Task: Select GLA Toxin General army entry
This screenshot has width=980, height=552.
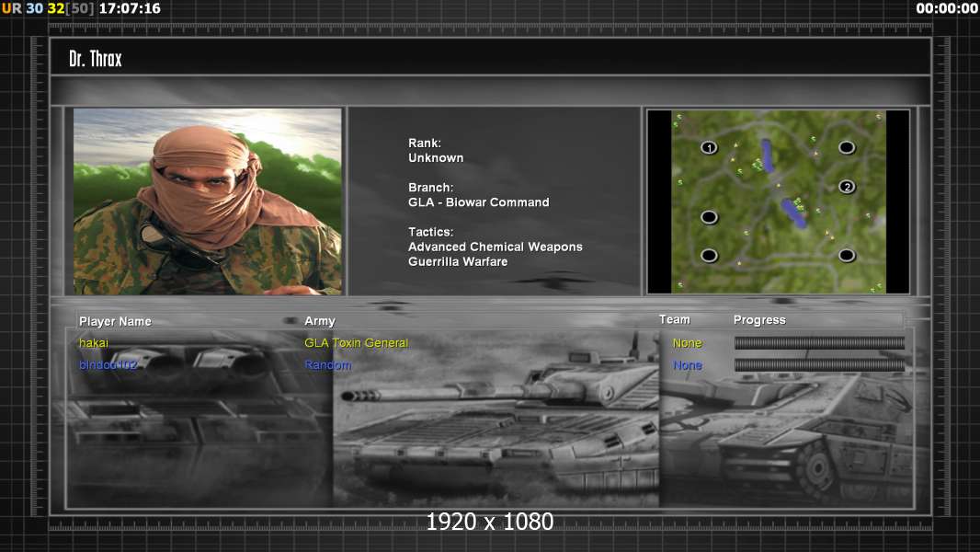Action: click(x=356, y=343)
